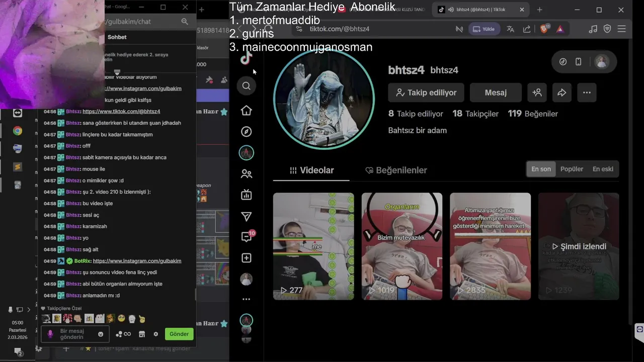Screen dimensions: 644x362
Task: Open the sidebar profile avatar above the three dots
Action: point(246,279)
